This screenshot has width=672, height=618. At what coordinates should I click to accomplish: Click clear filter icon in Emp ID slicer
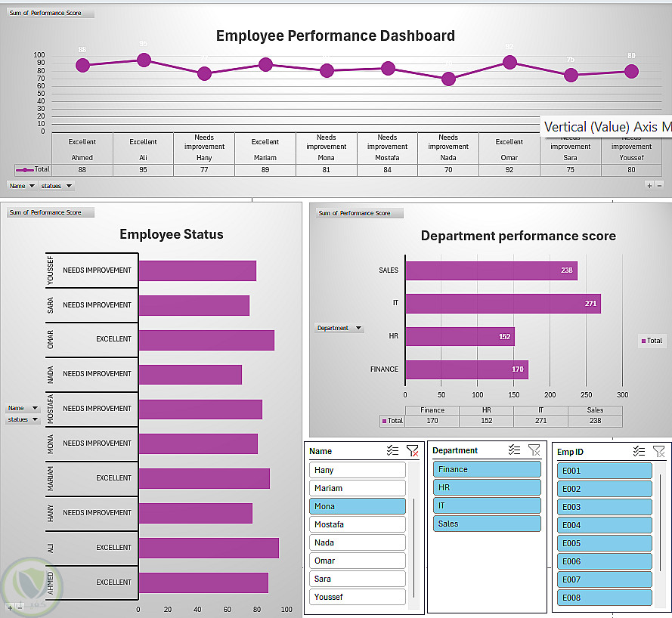pyautogui.click(x=658, y=451)
